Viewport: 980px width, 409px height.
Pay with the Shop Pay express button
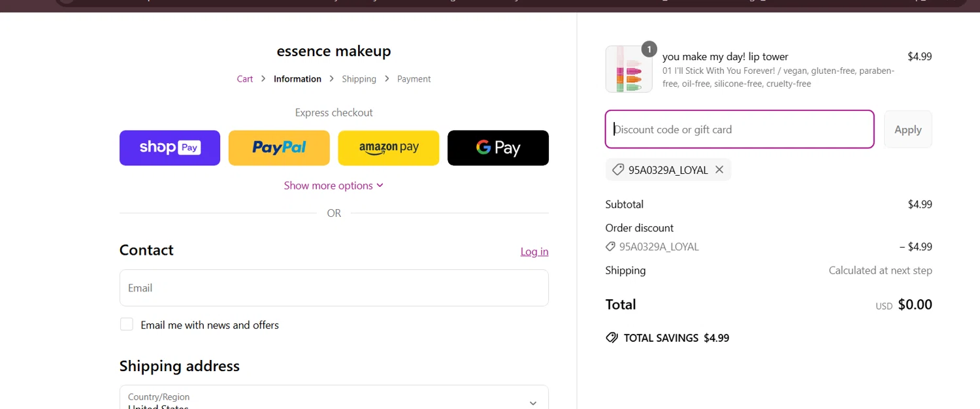[170, 148]
